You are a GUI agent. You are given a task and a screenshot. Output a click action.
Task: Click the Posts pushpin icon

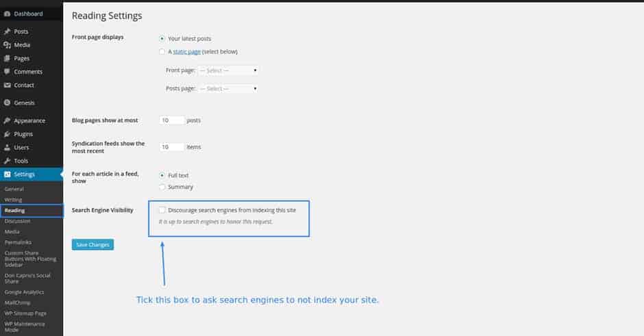point(7,31)
